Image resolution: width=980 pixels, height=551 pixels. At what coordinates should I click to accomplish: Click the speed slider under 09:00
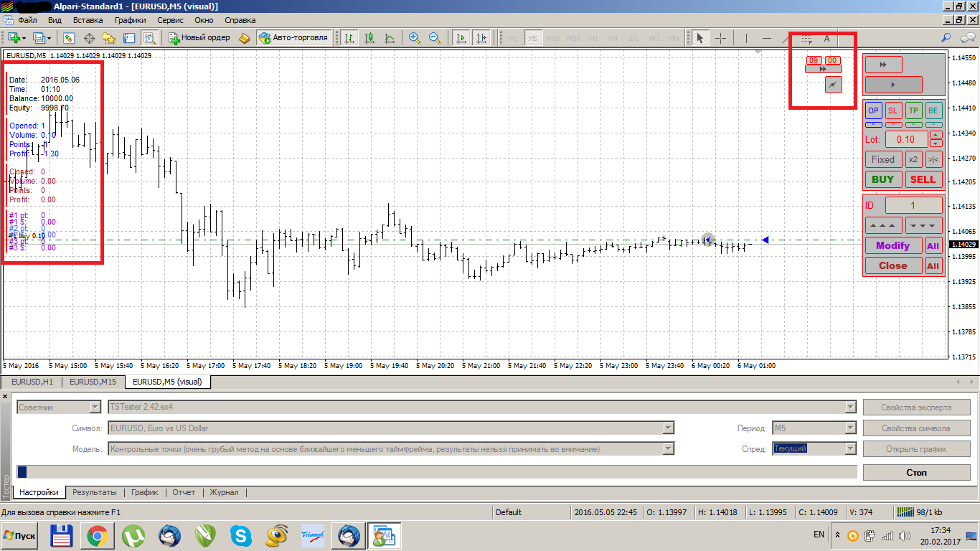click(x=823, y=70)
